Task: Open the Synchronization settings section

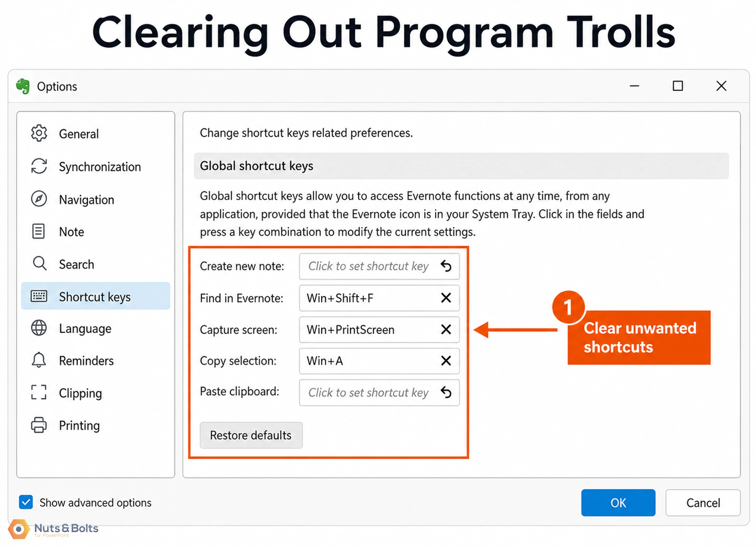Action: (x=100, y=167)
